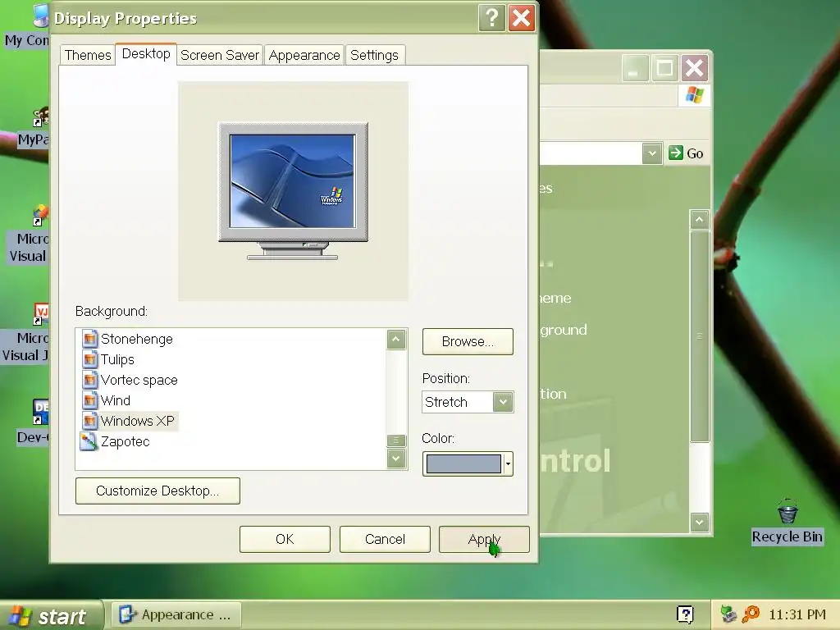Choose Vortec space background

coord(139,380)
